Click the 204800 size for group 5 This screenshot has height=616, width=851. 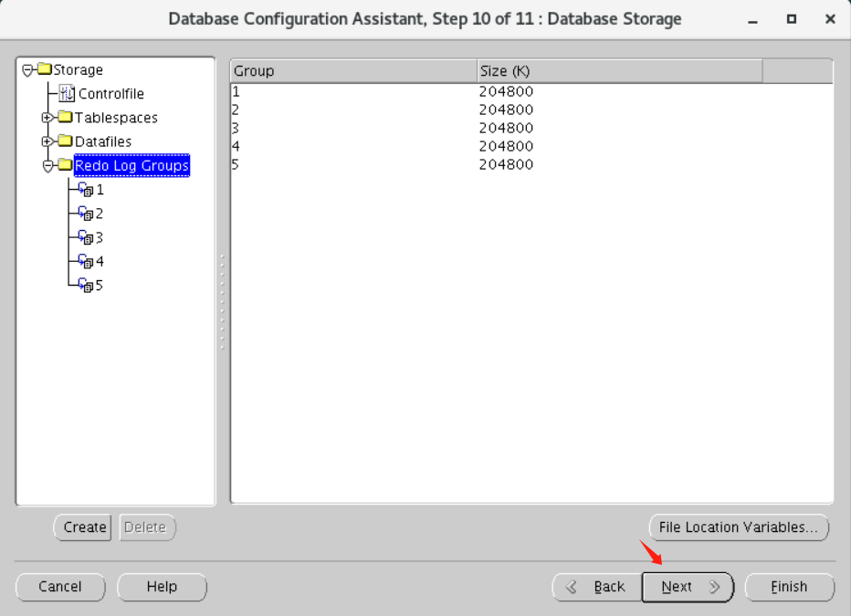click(507, 164)
